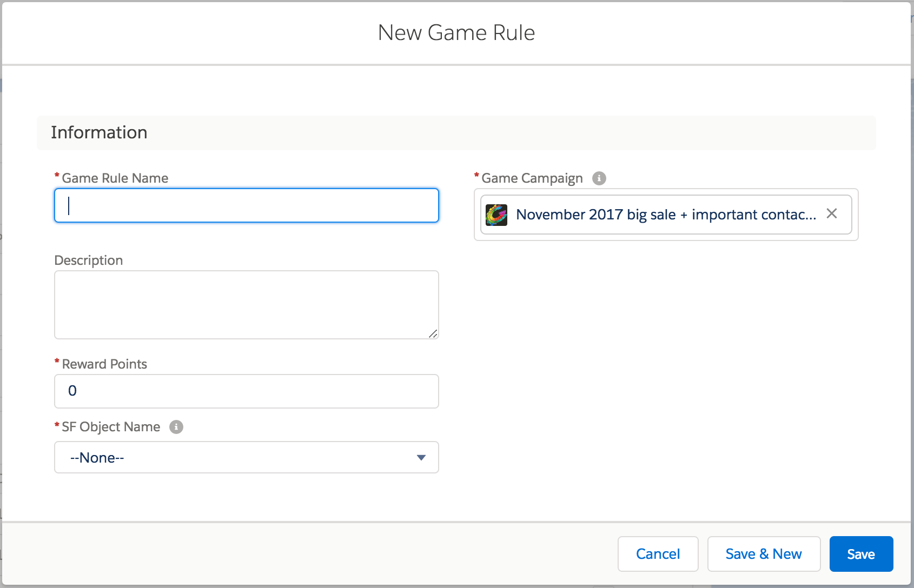Click the Description field label

coord(89,260)
